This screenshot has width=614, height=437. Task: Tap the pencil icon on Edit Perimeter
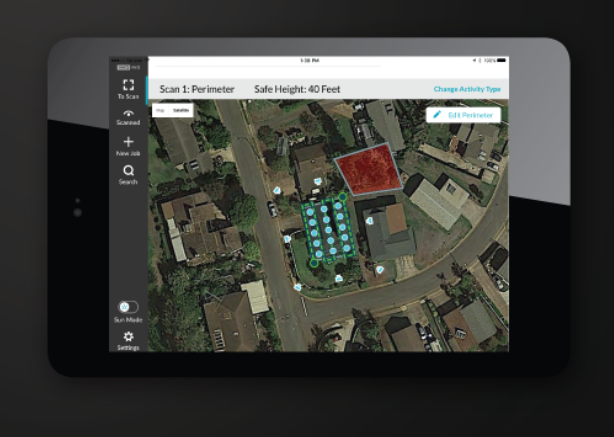click(438, 115)
